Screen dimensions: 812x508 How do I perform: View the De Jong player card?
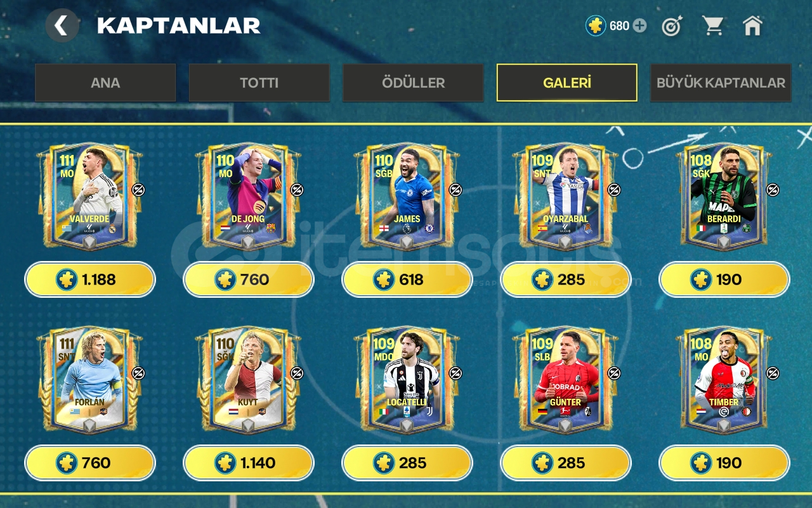(248, 197)
